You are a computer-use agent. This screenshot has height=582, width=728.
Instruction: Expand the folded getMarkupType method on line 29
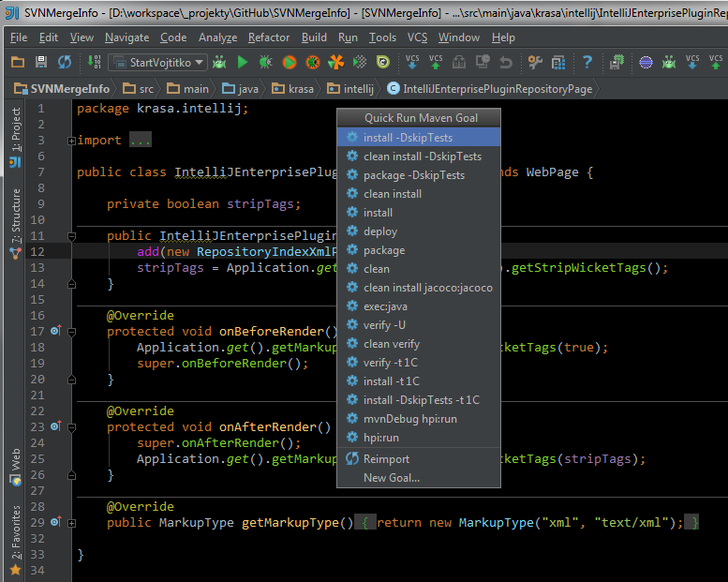click(72, 523)
